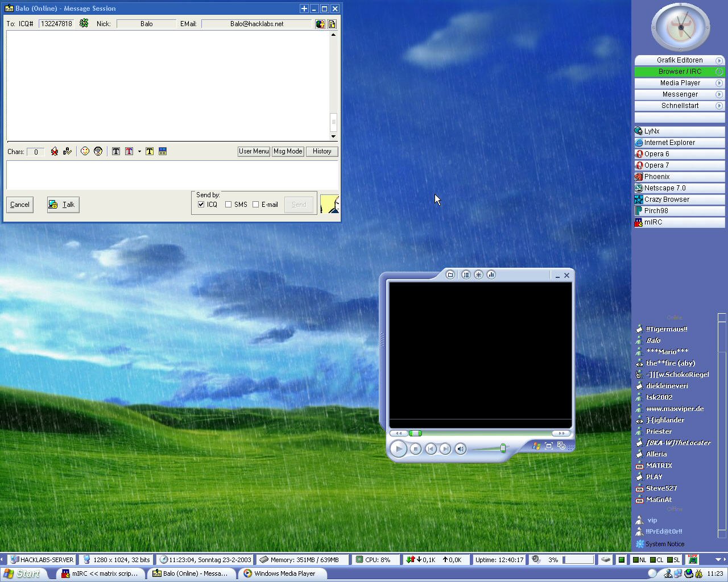This screenshot has height=582, width=728.
Task: Expand the Grafik Editoren sidebar group
Action: point(719,60)
